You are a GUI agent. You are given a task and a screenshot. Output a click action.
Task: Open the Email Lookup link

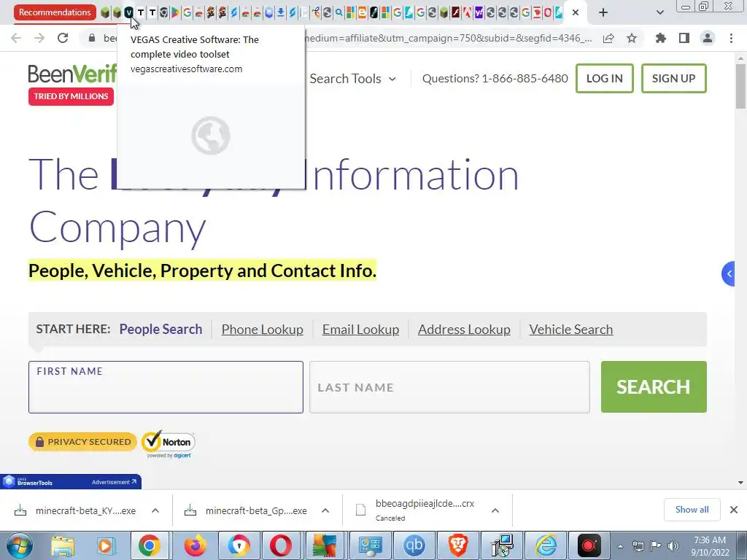[x=360, y=329]
